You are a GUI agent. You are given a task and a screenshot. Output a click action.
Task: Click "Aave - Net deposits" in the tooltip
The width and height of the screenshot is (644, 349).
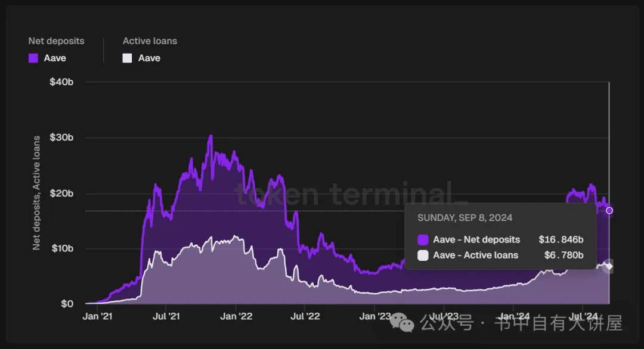point(476,239)
